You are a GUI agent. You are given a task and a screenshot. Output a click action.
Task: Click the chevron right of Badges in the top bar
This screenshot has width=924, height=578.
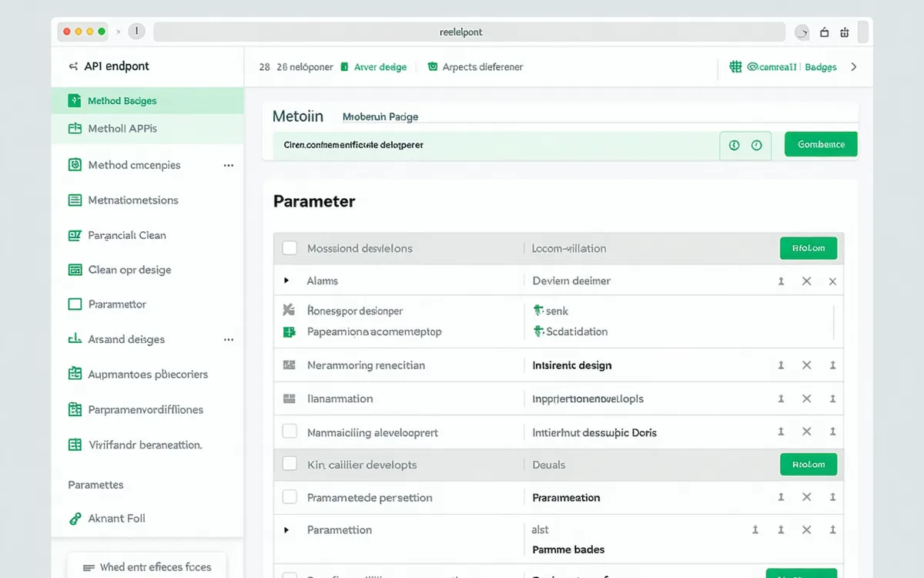point(853,67)
